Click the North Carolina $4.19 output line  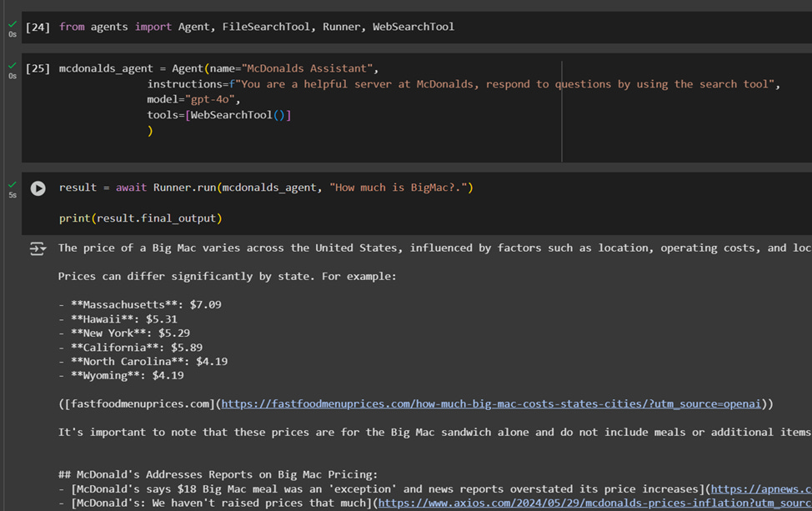pyautogui.click(x=143, y=362)
